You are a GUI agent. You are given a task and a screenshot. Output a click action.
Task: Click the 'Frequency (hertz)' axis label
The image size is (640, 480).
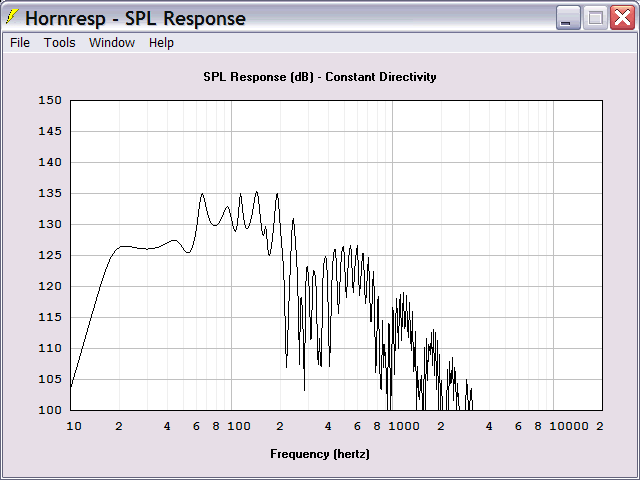320,454
